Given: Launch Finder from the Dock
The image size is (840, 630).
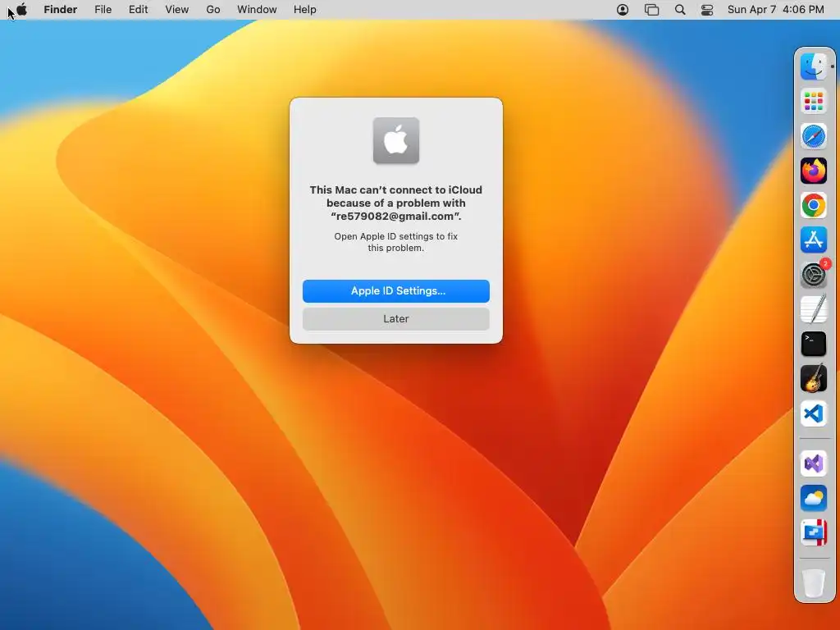Looking at the screenshot, I should click(814, 66).
